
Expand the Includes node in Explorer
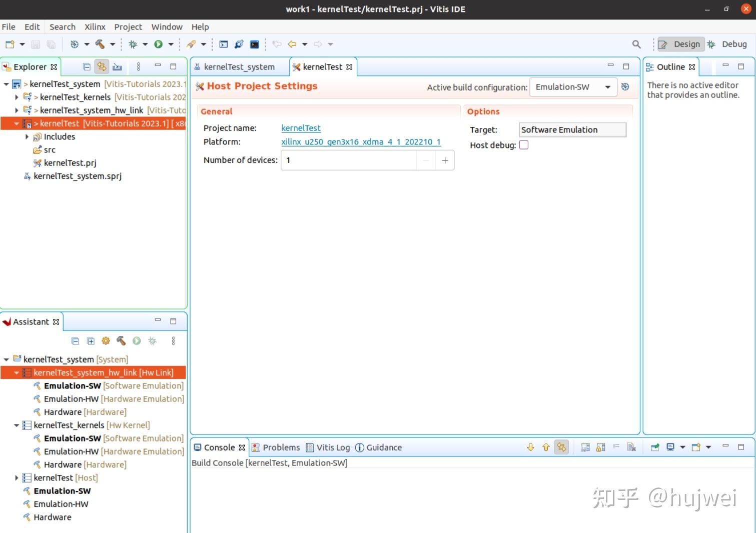pos(27,136)
